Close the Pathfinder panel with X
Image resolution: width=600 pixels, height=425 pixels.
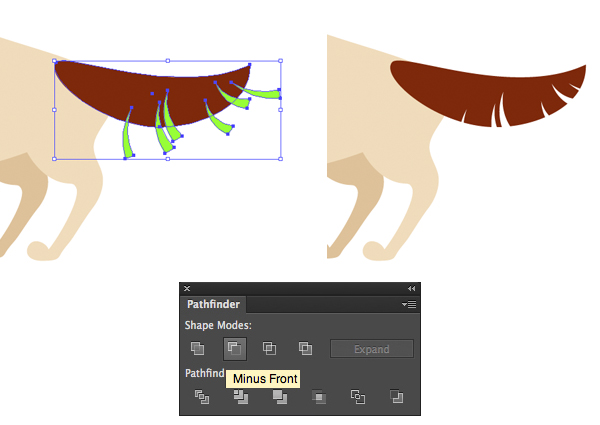(187, 288)
